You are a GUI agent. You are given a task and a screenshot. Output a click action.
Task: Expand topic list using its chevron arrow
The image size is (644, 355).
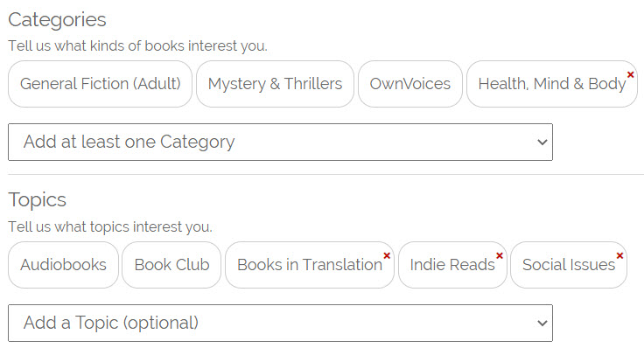click(542, 324)
